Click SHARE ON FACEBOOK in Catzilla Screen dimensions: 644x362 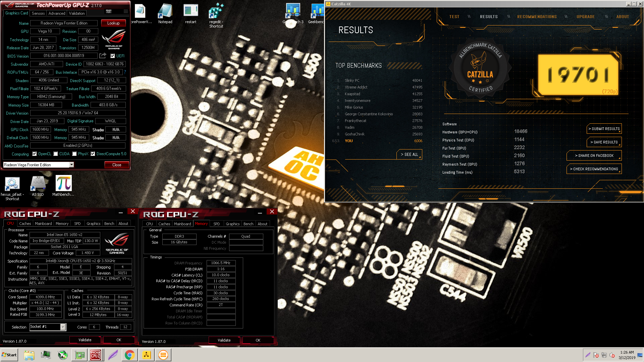tap(594, 156)
